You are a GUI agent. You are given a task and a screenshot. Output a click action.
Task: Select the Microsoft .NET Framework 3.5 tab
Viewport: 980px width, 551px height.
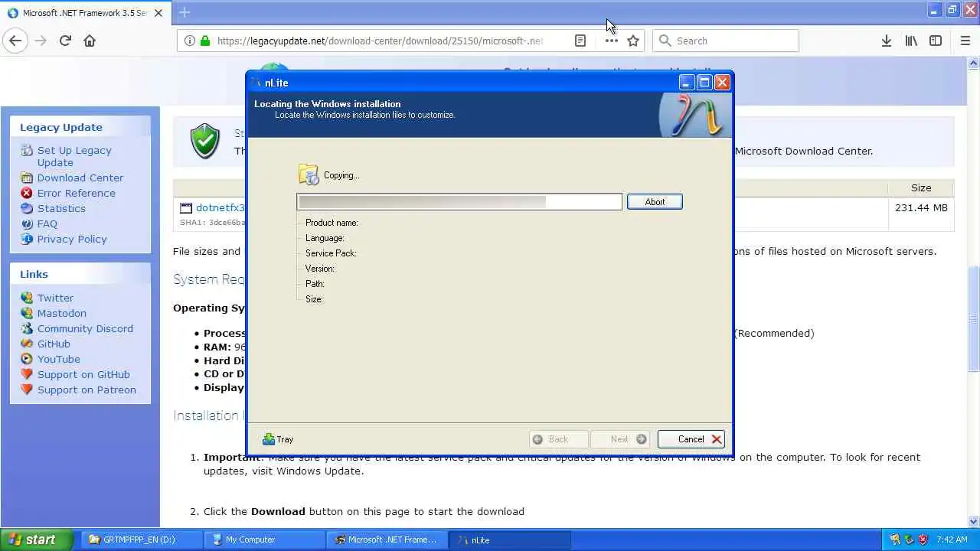(x=85, y=12)
